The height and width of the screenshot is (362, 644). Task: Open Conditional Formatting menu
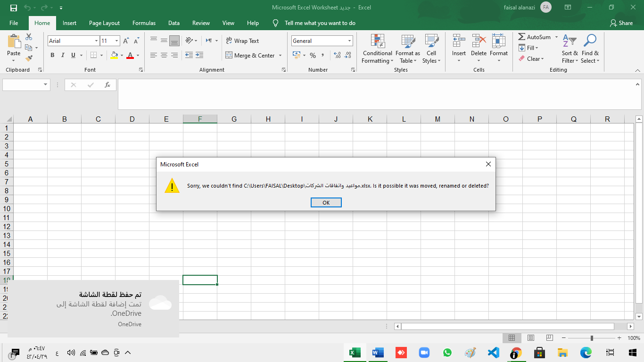pos(377,49)
